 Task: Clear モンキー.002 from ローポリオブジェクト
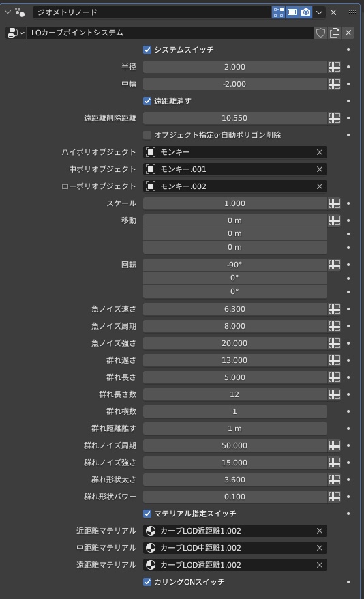(320, 186)
